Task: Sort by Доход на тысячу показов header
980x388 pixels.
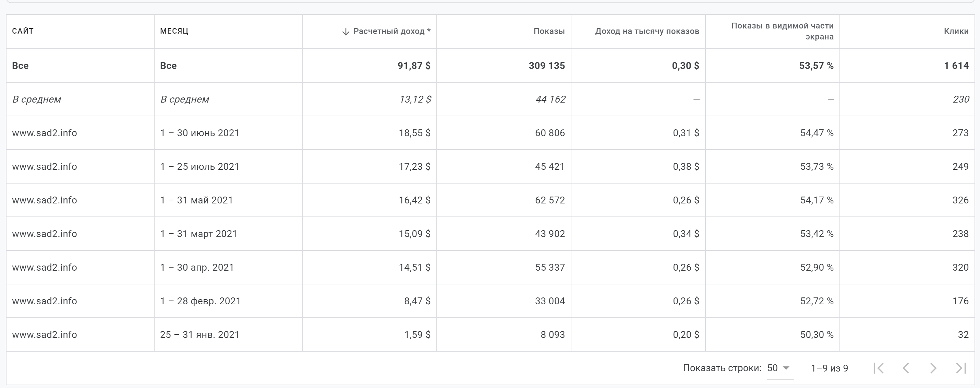Action: pyautogui.click(x=647, y=31)
